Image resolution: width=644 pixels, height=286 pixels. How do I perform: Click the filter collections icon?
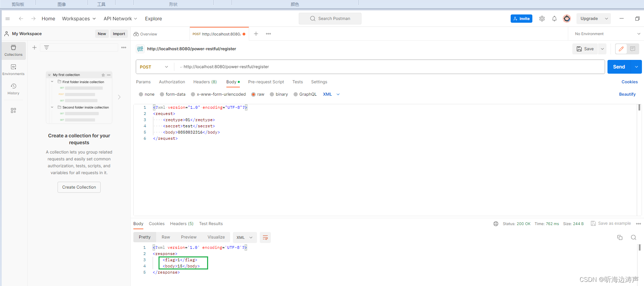(47, 47)
